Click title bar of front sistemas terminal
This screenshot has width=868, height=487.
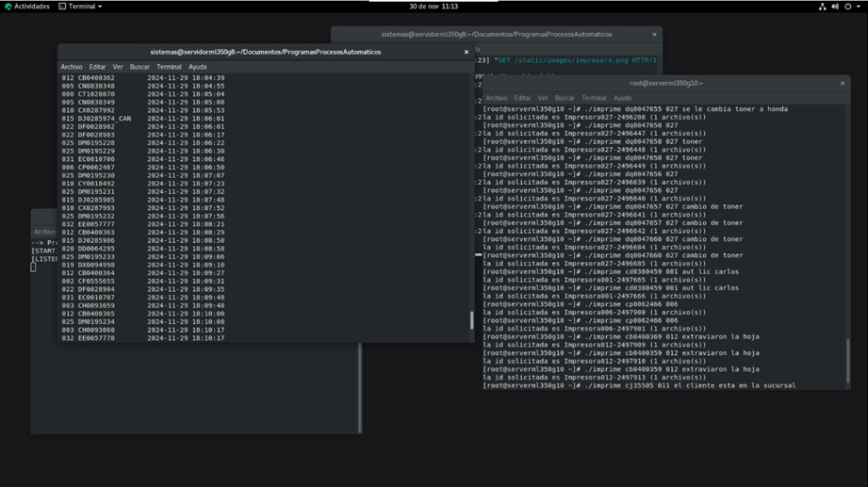[266, 52]
